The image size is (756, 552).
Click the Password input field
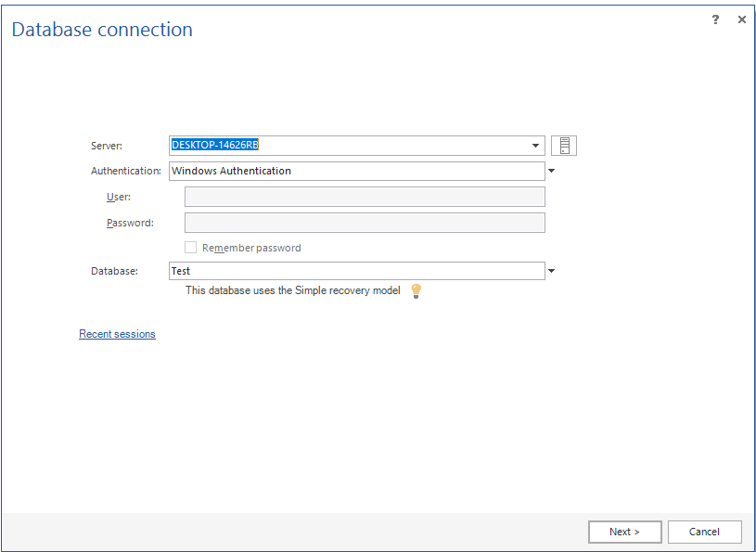(365, 223)
